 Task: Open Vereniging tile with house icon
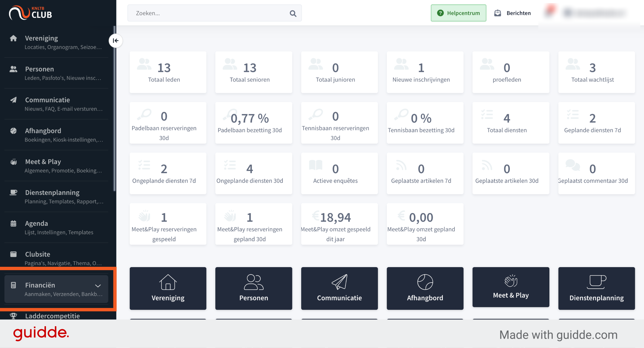168,288
